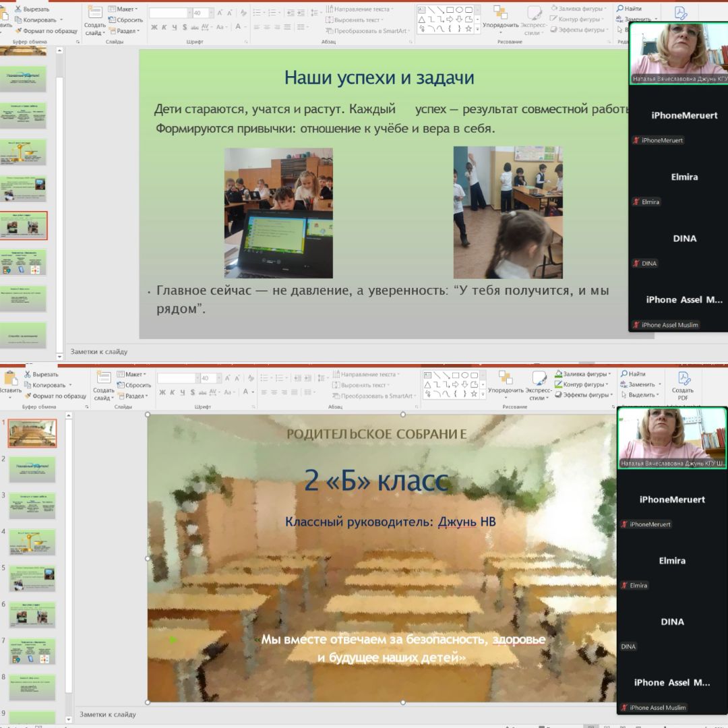The width and height of the screenshot is (728, 728).
Task: Select Формат по образцу in the lower PowerPoint window
Action: 59,396
